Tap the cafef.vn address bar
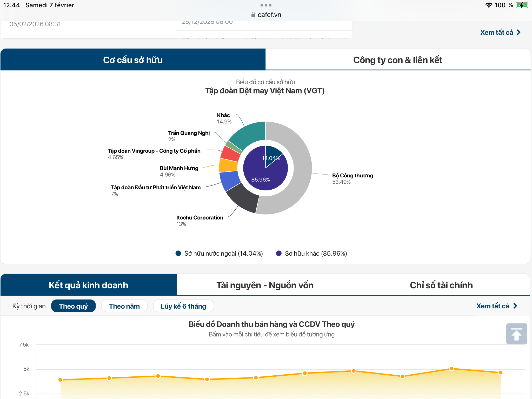The height and width of the screenshot is (399, 532). 269,15
